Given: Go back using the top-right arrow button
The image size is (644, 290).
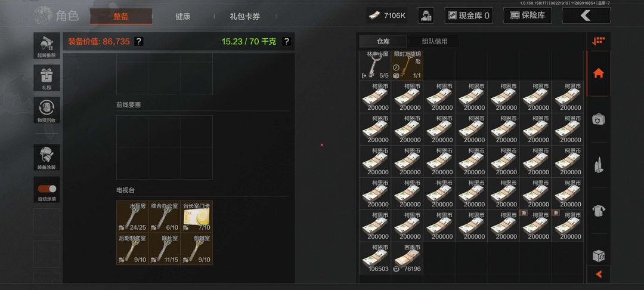Looking at the screenshot, I should [x=586, y=16].
